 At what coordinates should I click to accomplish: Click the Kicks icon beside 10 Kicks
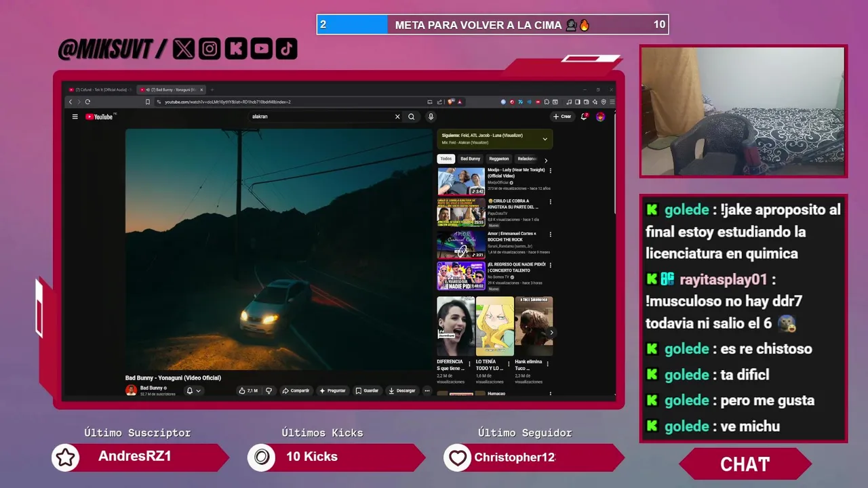click(x=261, y=457)
